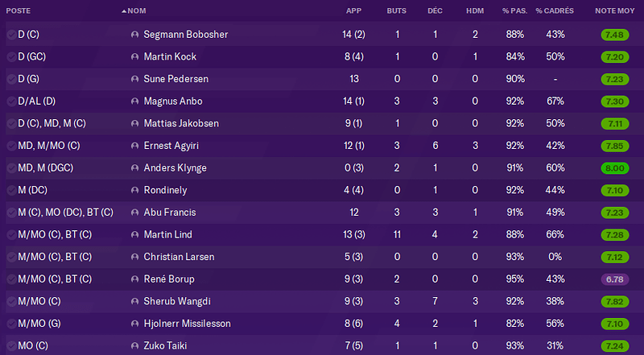Open Hjolnerr Missilesson's player profile

coord(187,324)
